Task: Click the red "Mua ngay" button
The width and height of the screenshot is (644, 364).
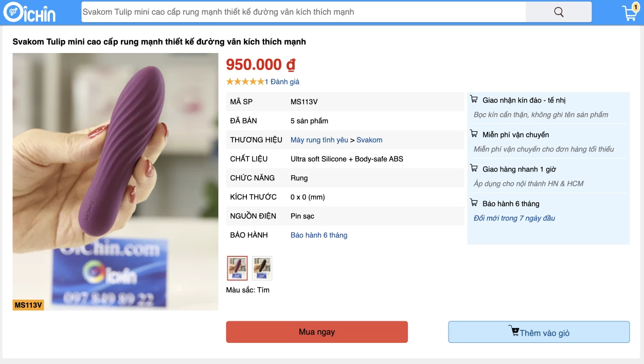Action: 317,332
